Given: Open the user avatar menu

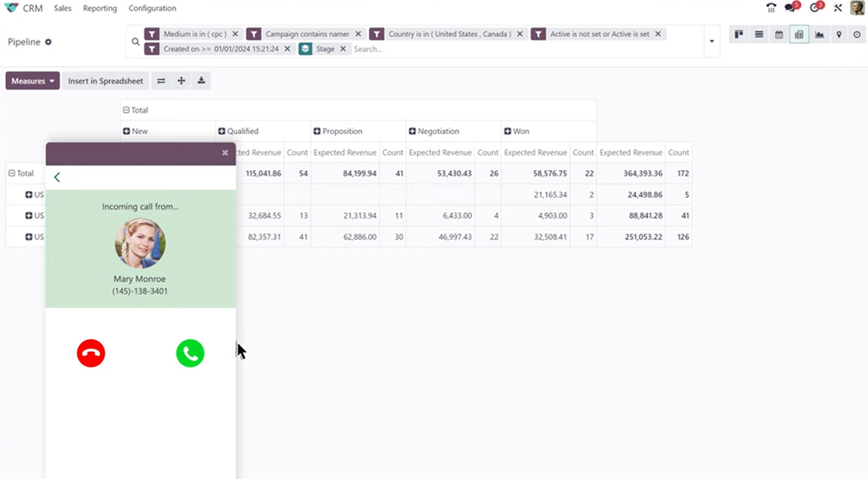Looking at the screenshot, I should [x=857, y=8].
